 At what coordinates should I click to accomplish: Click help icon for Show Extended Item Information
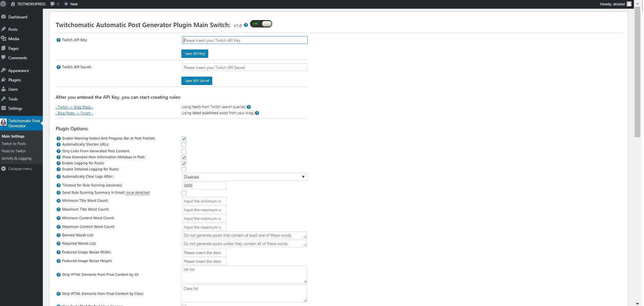[59, 157]
